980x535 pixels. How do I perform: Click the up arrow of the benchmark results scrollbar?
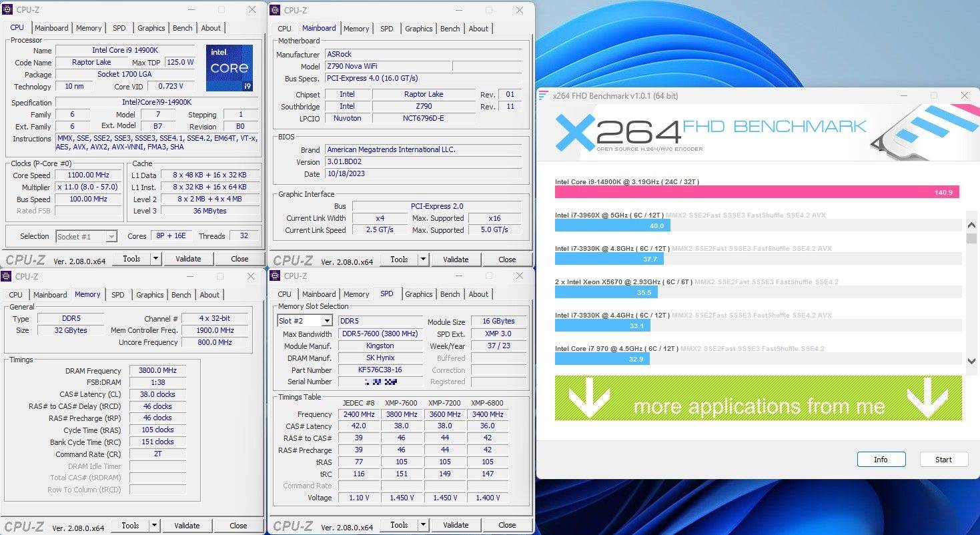[971, 225]
